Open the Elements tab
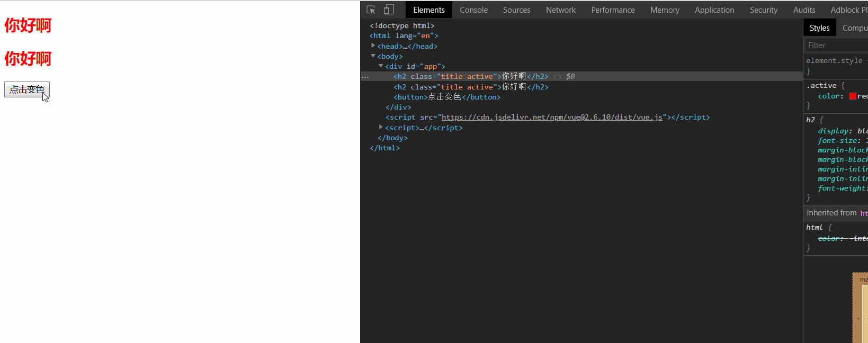 (x=429, y=10)
